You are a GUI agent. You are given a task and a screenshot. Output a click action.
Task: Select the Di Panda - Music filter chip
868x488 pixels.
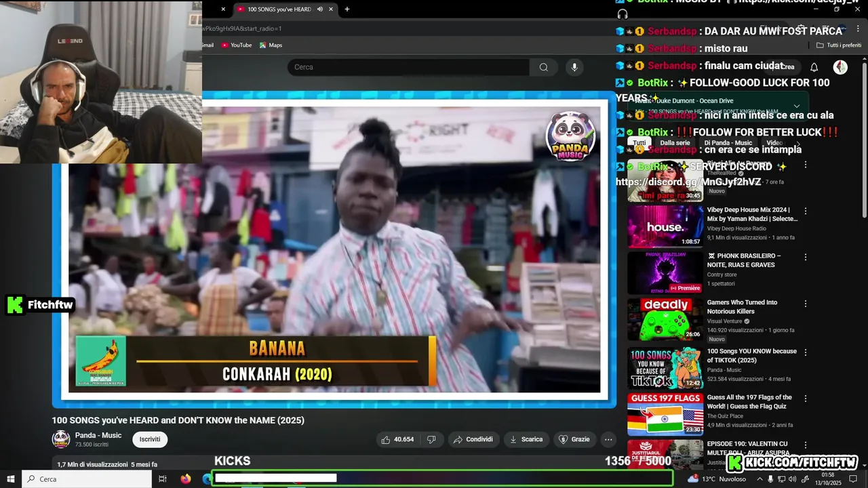(x=728, y=143)
